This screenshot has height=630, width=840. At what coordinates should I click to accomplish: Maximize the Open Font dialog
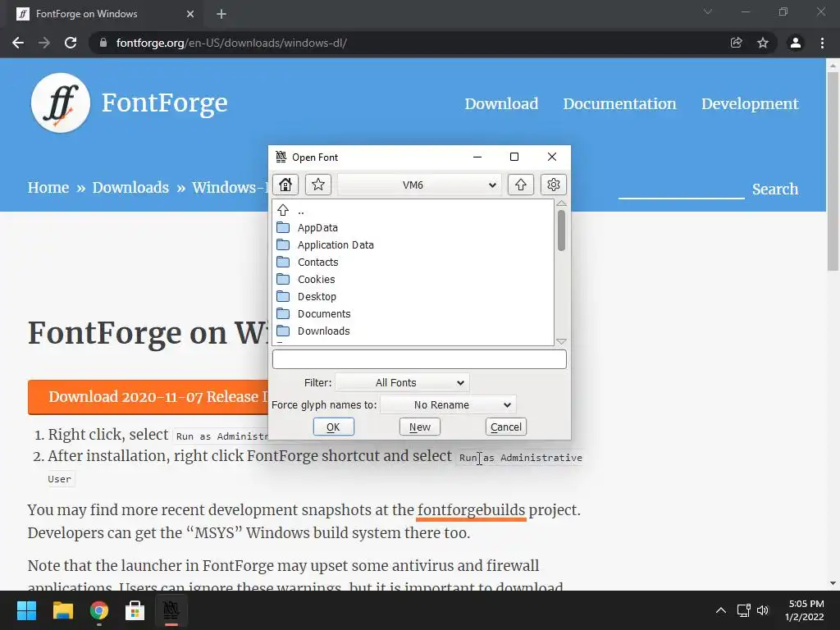[x=514, y=157]
